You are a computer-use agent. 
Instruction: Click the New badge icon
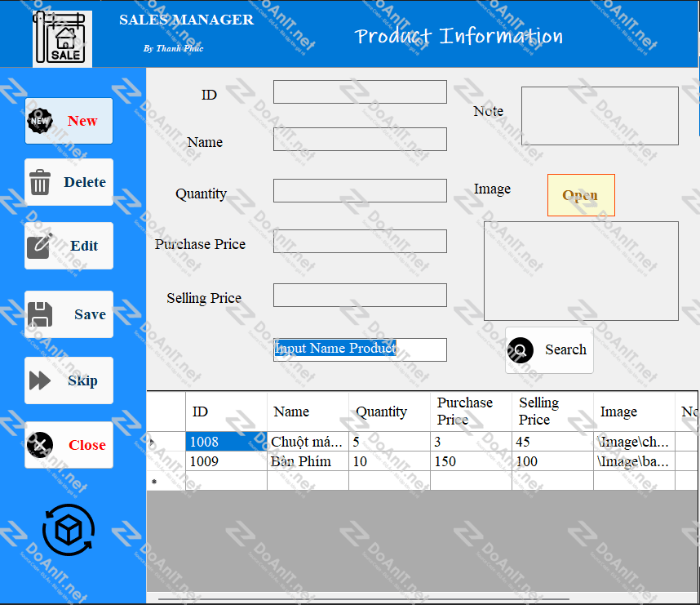(x=40, y=121)
